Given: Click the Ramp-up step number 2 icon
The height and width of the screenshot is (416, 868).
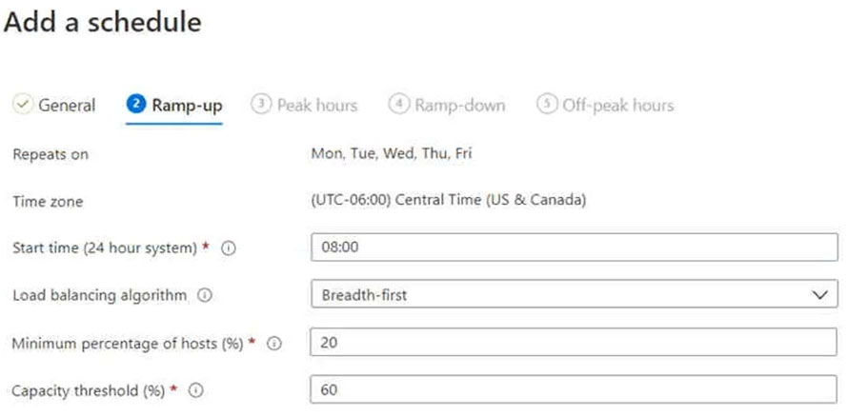Looking at the screenshot, I should click(x=135, y=105).
